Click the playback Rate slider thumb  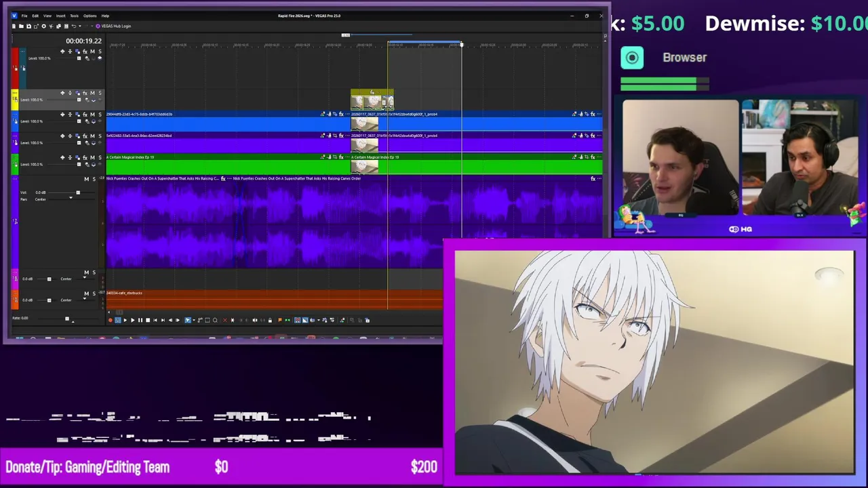[66, 319]
